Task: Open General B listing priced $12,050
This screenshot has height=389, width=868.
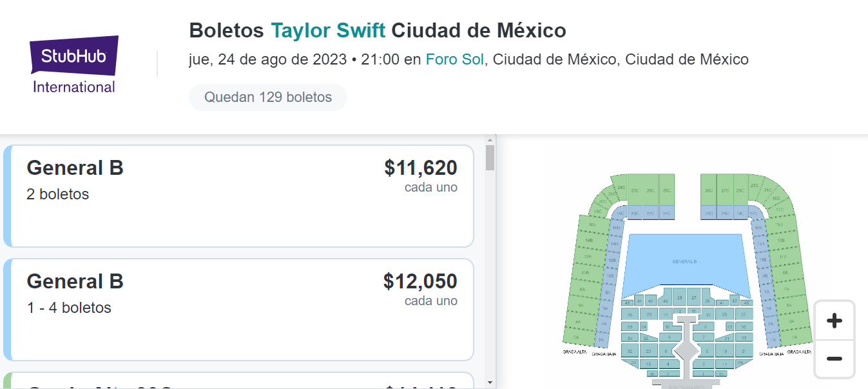Action: tap(238, 310)
